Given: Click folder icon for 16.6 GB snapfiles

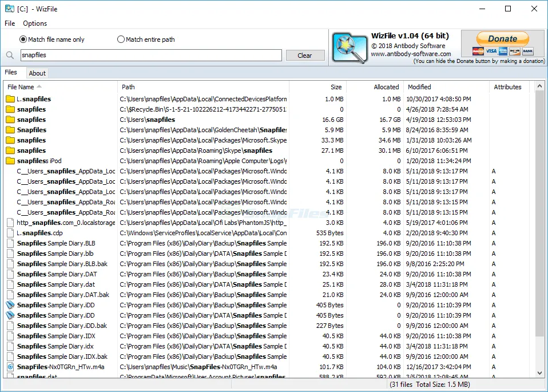Looking at the screenshot, I should click(x=10, y=120).
